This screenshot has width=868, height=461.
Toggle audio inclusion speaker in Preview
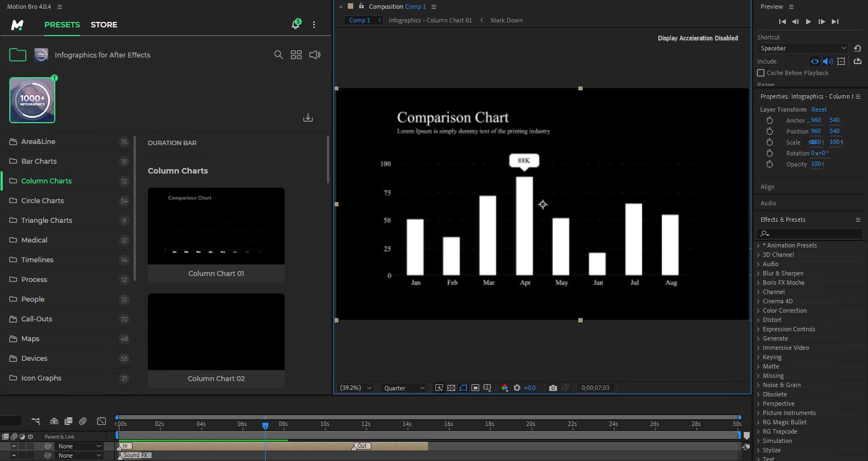(x=827, y=61)
